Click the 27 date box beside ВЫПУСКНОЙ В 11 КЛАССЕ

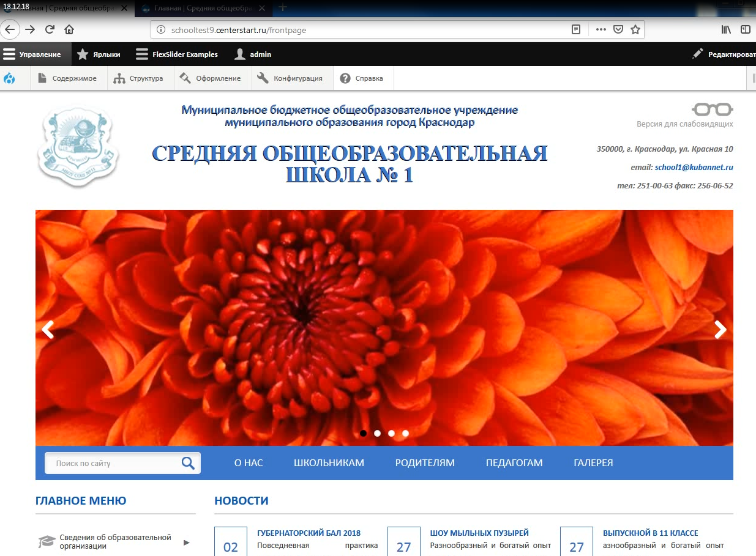click(577, 541)
